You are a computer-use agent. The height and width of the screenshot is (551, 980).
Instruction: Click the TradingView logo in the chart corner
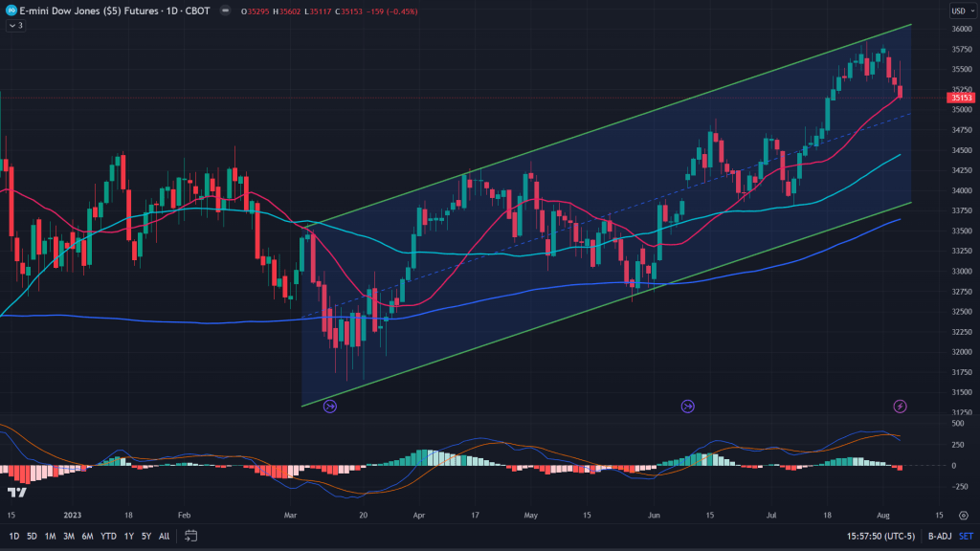[16, 493]
